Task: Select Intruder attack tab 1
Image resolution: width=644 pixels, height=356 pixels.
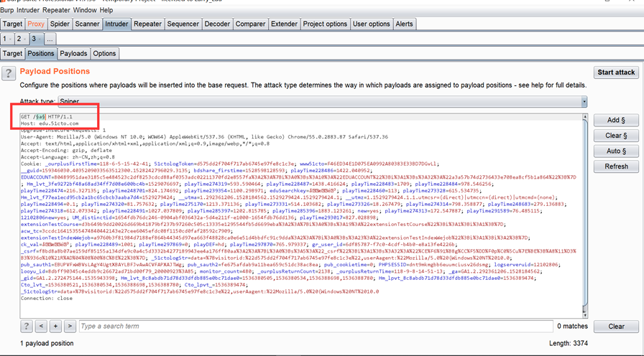Action: tap(4, 39)
